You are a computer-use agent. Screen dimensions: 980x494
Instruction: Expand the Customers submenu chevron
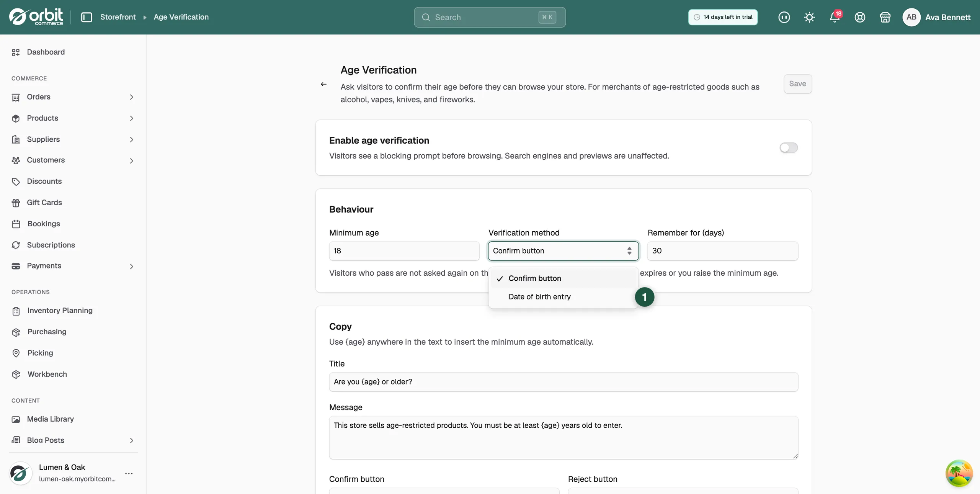[x=131, y=161]
